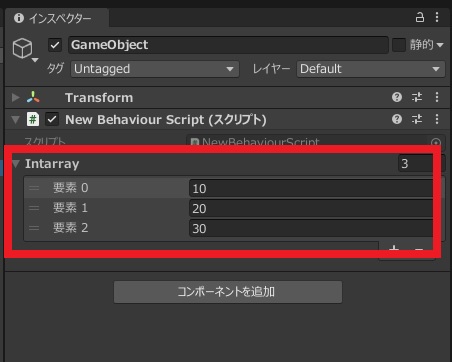Viewport: 452px width, 362px height.
Task: Click the GameObject name field
Action: click(x=228, y=45)
